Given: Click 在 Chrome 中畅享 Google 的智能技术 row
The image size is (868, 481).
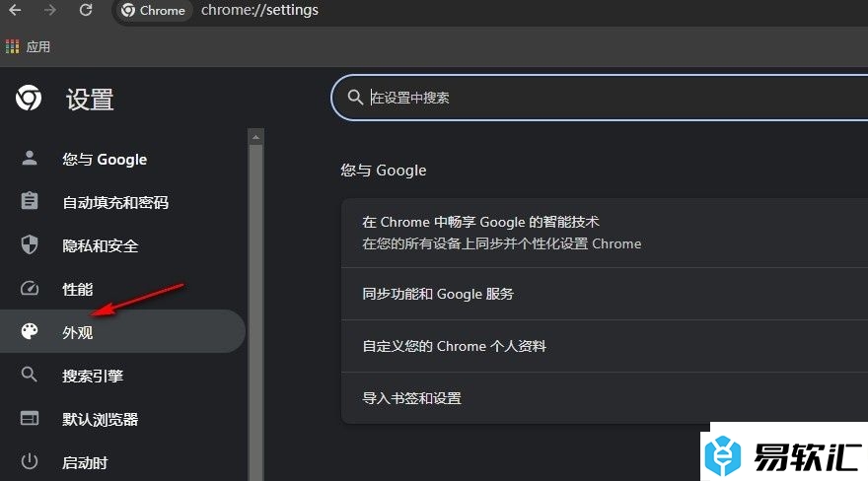Looking at the screenshot, I should click(x=605, y=233).
